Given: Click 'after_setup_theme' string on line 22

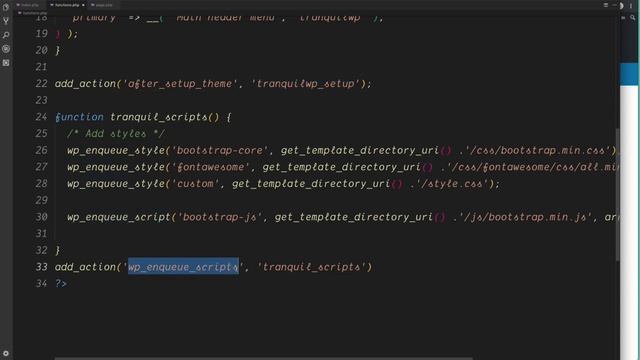Looking at the screenshot, I should [180, 84].
